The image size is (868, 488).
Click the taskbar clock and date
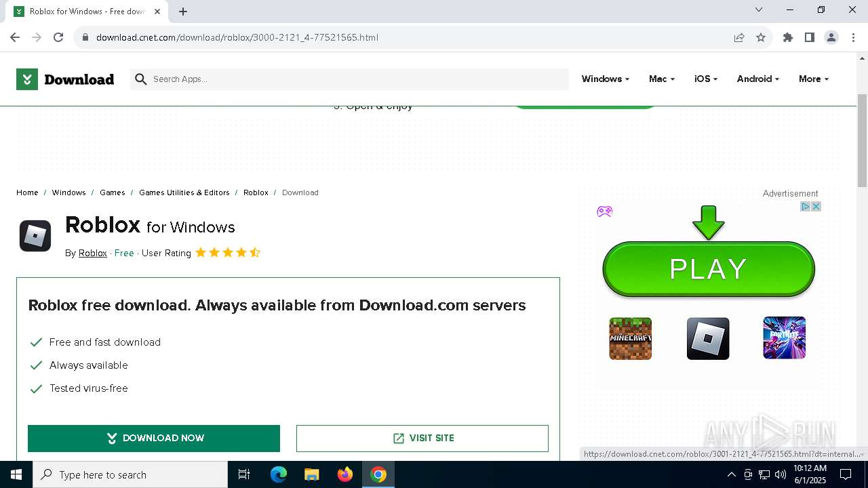pyautogui.click(x=810, y=474)
